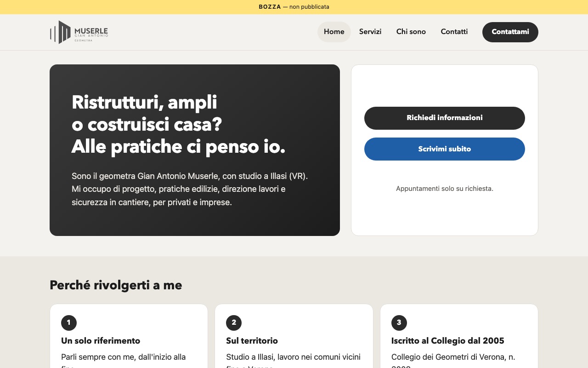Click the hero headline 'Alle pratiche ci penso io.'
This screenshot has width=588, height=368.
(179, 147)
